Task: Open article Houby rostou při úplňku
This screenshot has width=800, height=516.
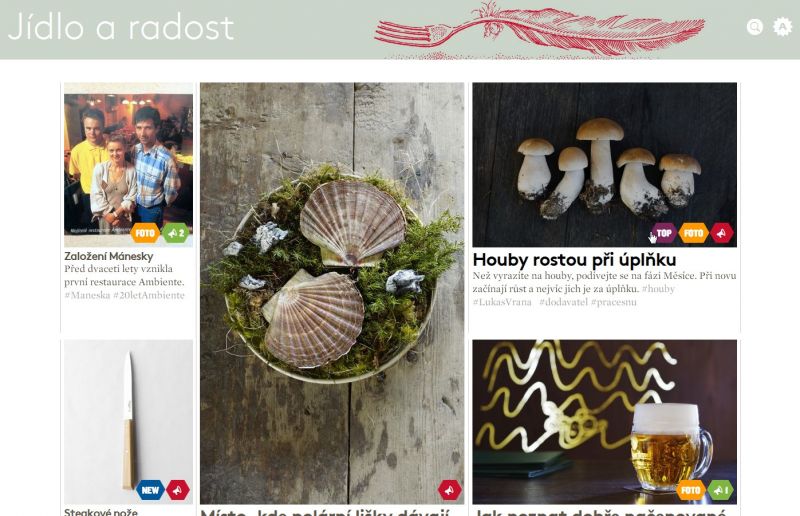Action: click(x=574, y=260)
